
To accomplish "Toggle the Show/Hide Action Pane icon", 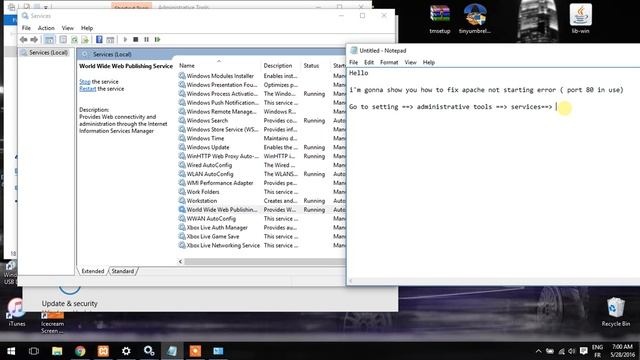I will tap(110, 40).
